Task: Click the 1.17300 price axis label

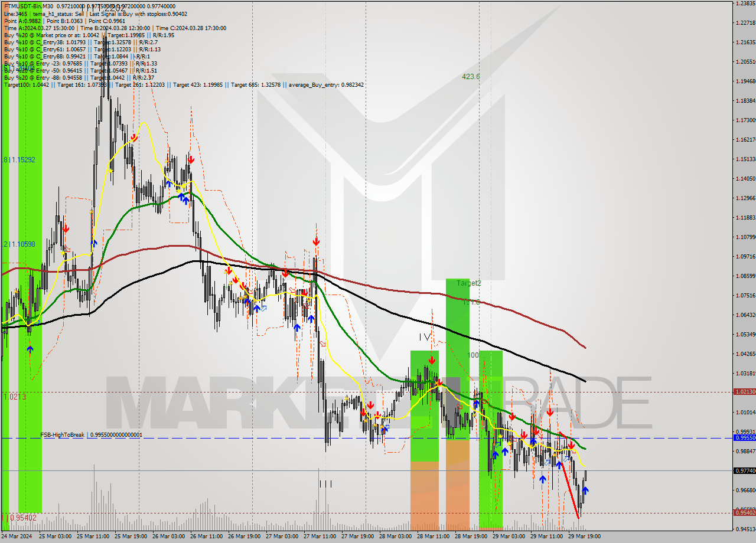Action: click(x=745, y=120)
